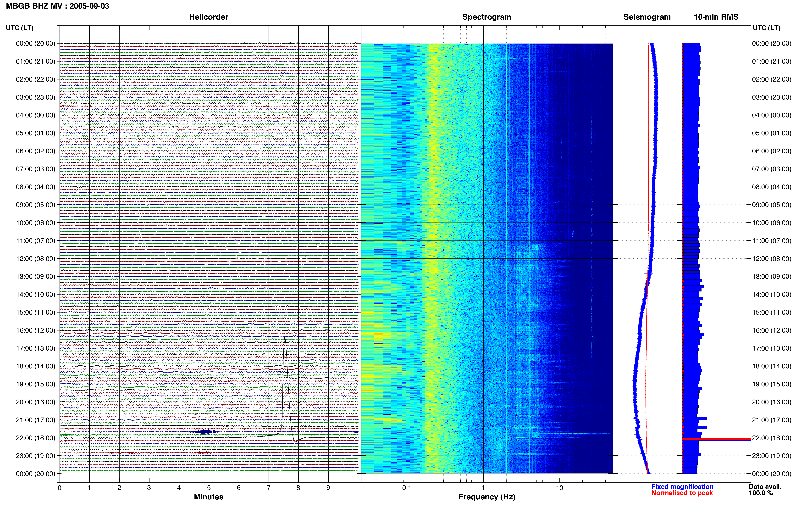The height and width of the screenshot is (508, 812).
Task: Click the Frequency (Hz) axis label
Action: tap(487, 497)
